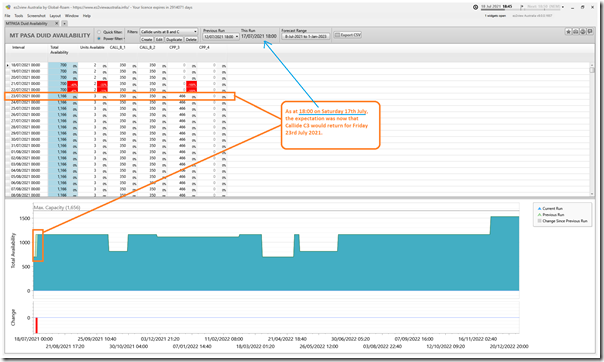Click the red Total Availability change cell for 21/07/2021
Screen dimensions: 604x362
pyautogui.click(x=72, y=84)
